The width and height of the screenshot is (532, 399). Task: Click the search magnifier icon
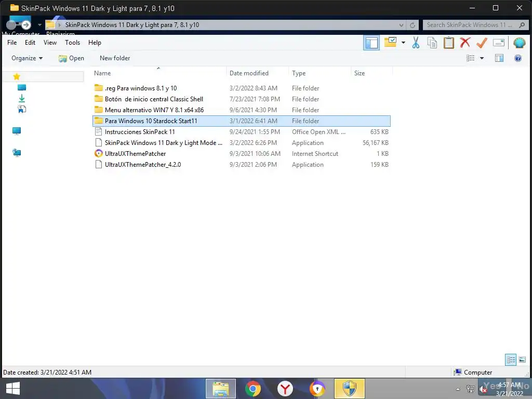click(x=522, y=25)
